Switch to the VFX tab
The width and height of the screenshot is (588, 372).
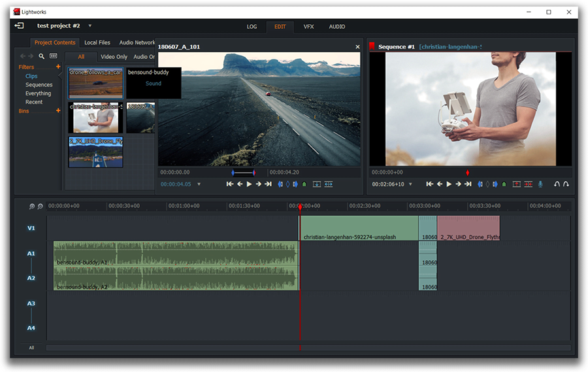coord(308,27)
